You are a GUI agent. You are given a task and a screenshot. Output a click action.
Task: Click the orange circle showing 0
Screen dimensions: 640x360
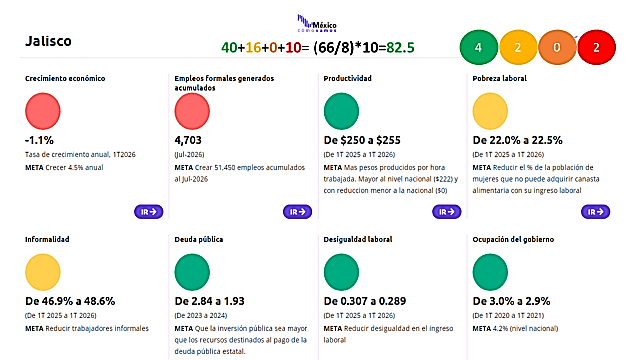[x=557, y=47]
